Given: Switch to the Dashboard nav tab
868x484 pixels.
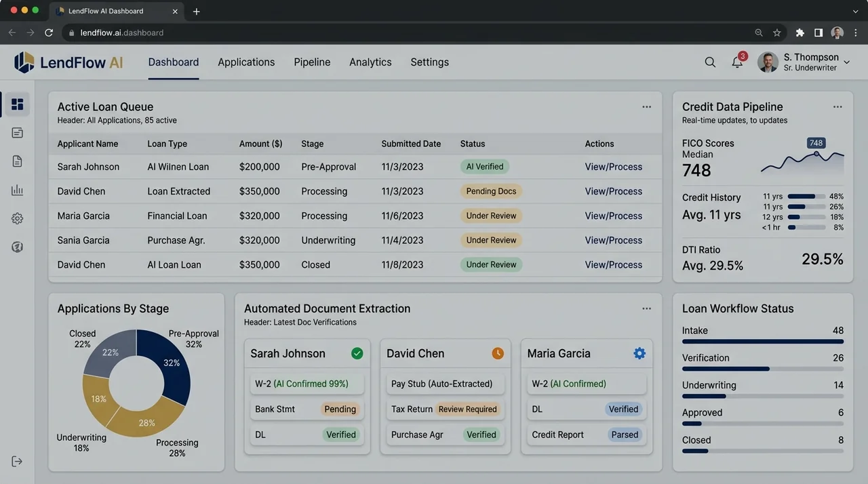Looking at the screenshot, I should click(x=174, y=62).
